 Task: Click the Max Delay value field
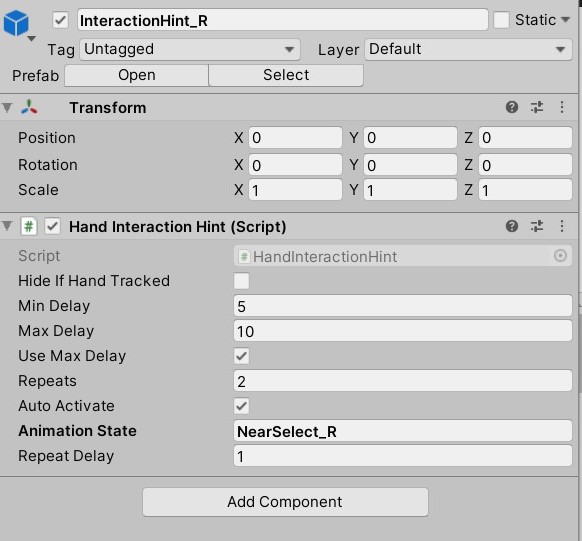point(403,331)
